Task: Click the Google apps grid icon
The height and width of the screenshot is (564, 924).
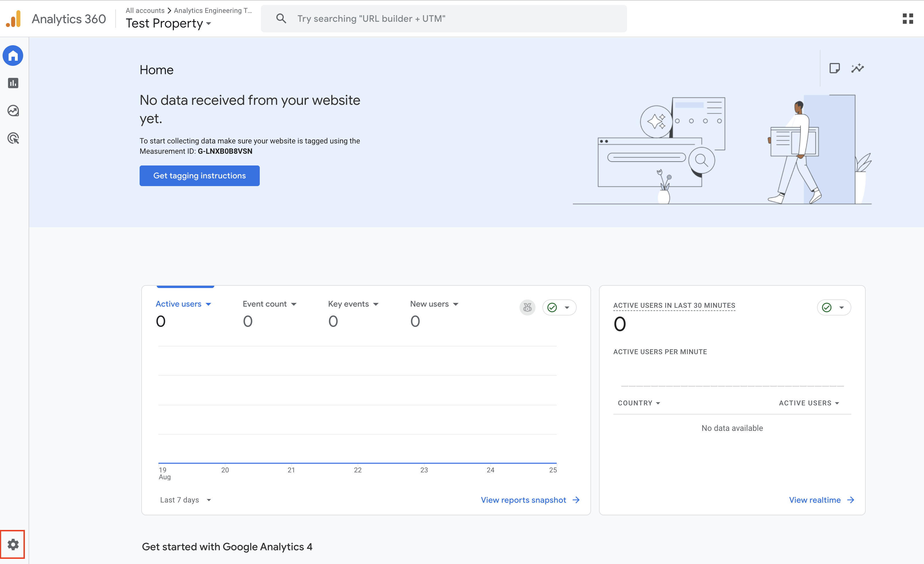Action: coord(907,19)
